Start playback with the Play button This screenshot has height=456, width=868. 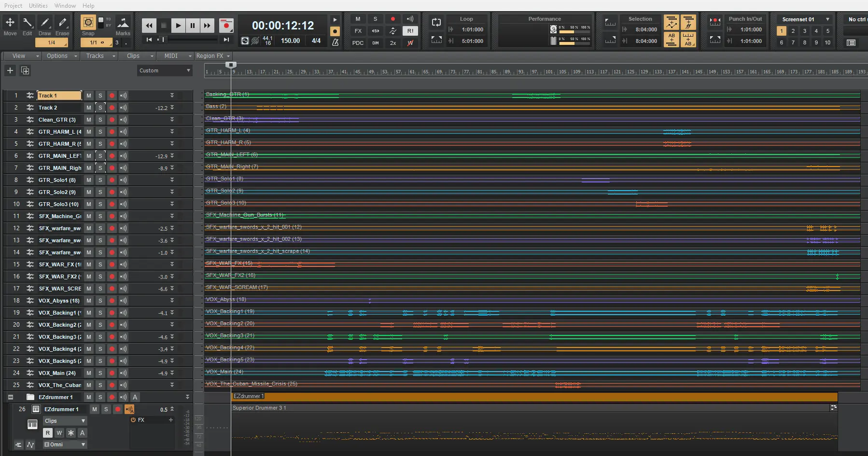click(178, 26)
